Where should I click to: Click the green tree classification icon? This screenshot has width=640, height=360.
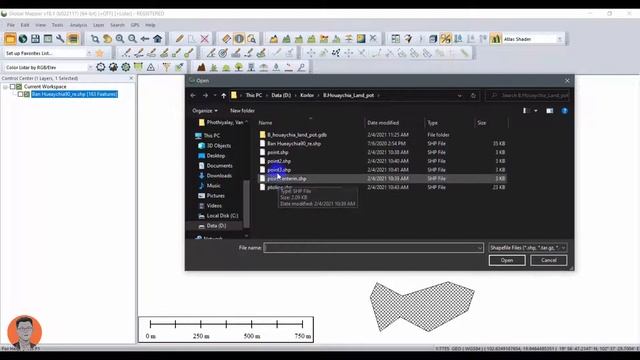pos(239,67)
